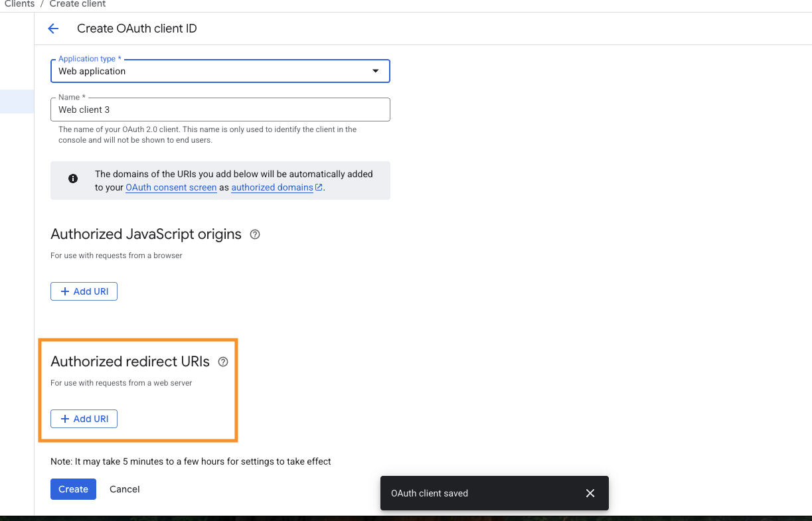
Task: Click the Name input field
Action: [x=220, y=110]
